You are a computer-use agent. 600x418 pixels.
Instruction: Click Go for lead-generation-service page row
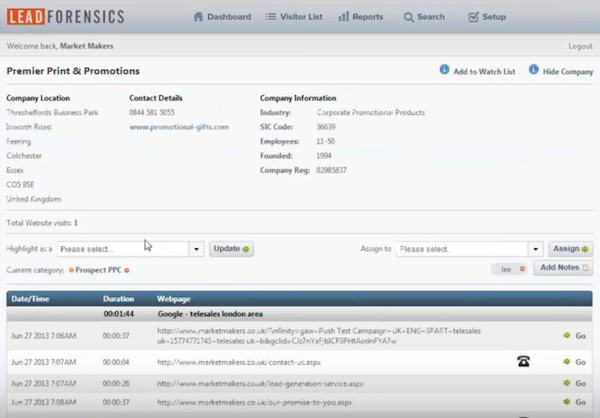(572, 383)
